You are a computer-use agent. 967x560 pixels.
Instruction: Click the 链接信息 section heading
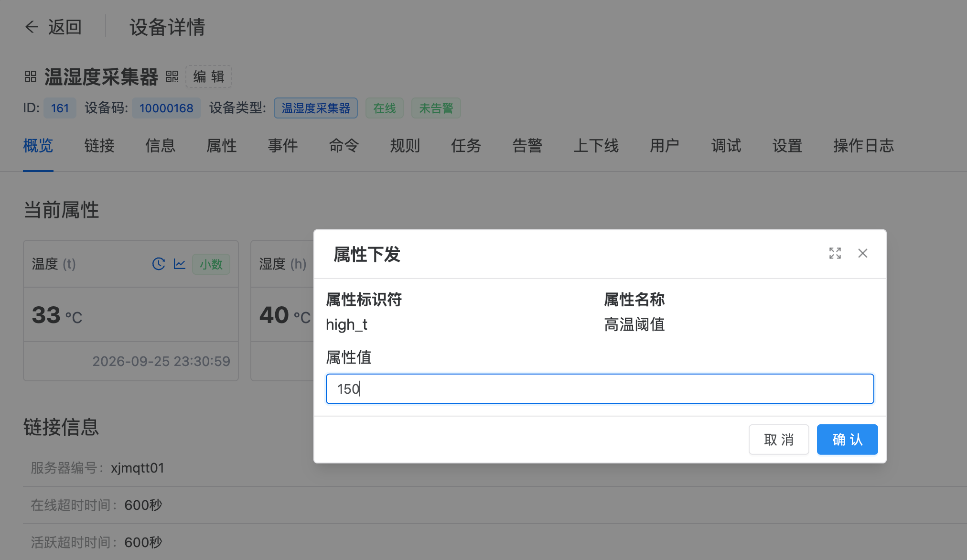[x=61, y=427]
